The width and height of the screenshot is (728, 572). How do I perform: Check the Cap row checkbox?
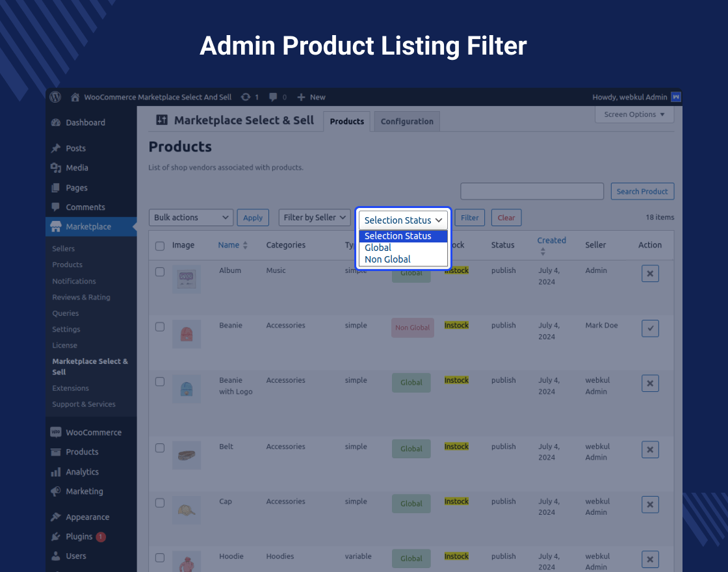tap(160, 503)
